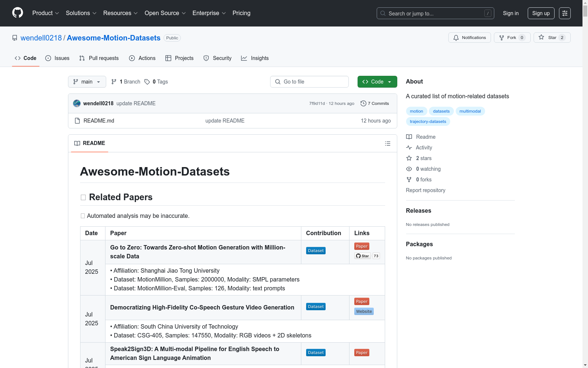
Task: Open the README table of contents icon
Action: point(388,144)
